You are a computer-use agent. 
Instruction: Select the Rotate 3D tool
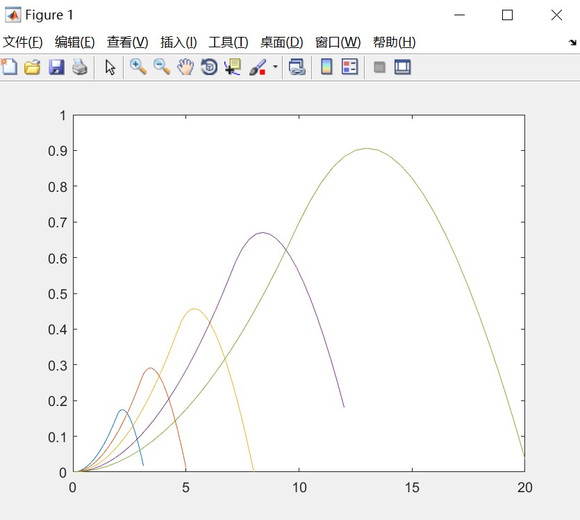(209, 67)
